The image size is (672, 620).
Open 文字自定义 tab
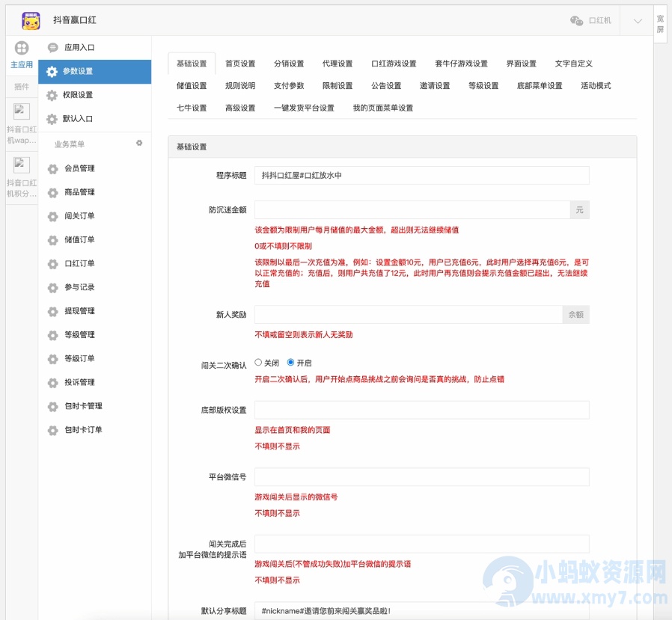click(573, 64)
